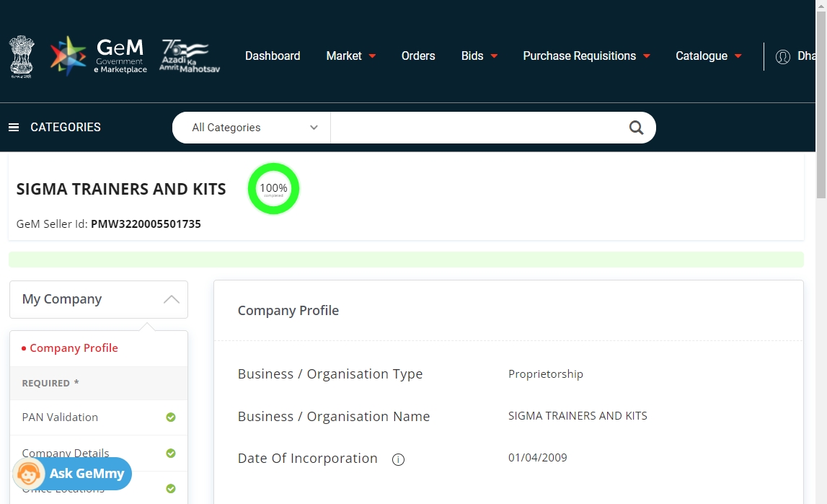Go to the Dashboard menu item
Image resolution: width=827 pixels, height=504 pixels.
pos(273,56)
